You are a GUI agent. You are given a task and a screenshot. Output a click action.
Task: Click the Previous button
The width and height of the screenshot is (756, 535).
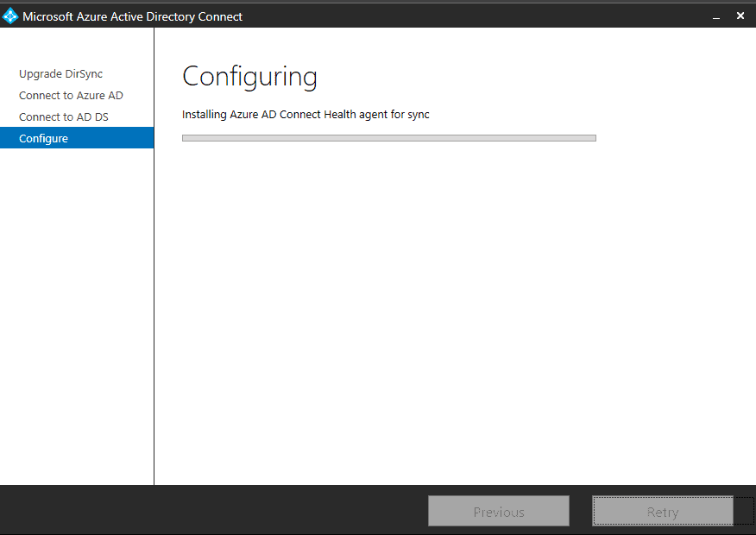coord(499,512)
